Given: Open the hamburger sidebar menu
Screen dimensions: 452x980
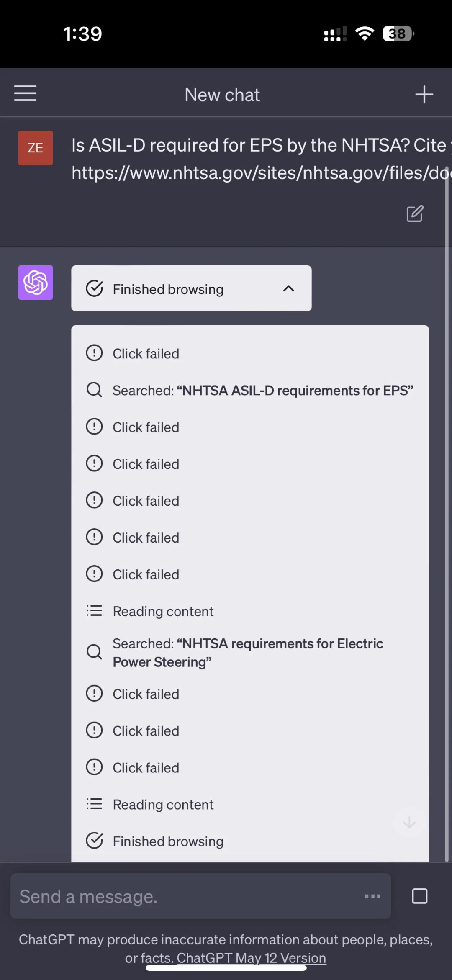Looking at the screenshot, I should [x=25, y=93].
